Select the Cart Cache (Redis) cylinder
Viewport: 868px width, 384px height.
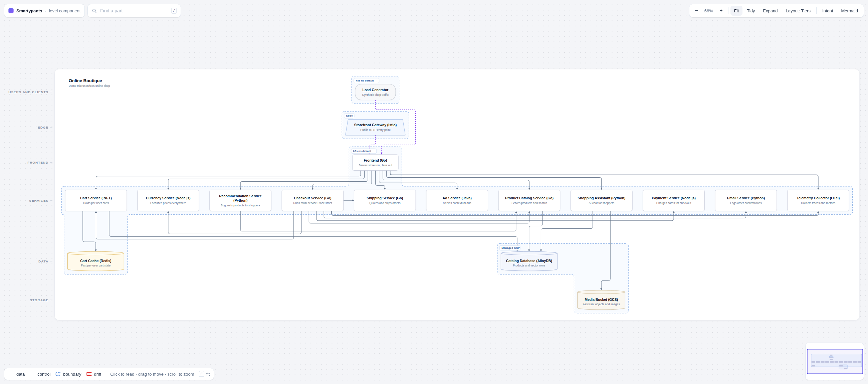(96, 261)
